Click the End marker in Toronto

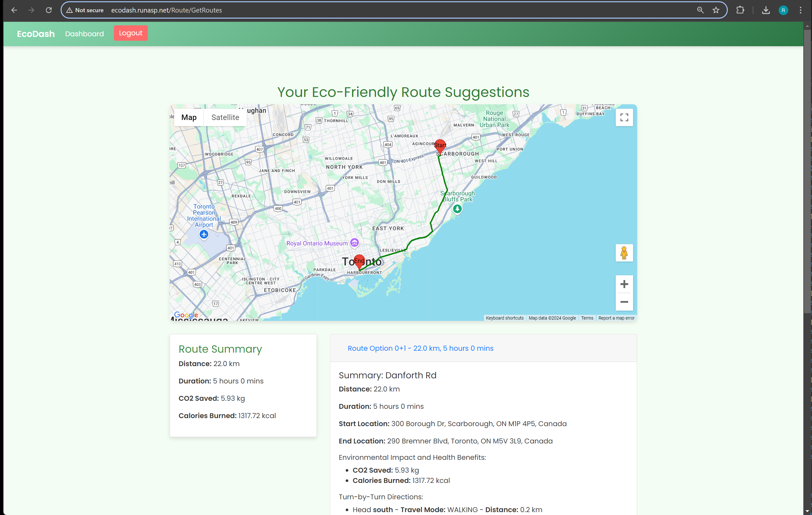coord(359,261)
